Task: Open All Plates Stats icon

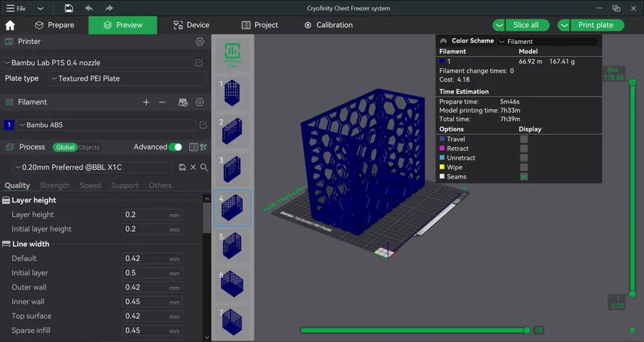Action: click(232, 55)
